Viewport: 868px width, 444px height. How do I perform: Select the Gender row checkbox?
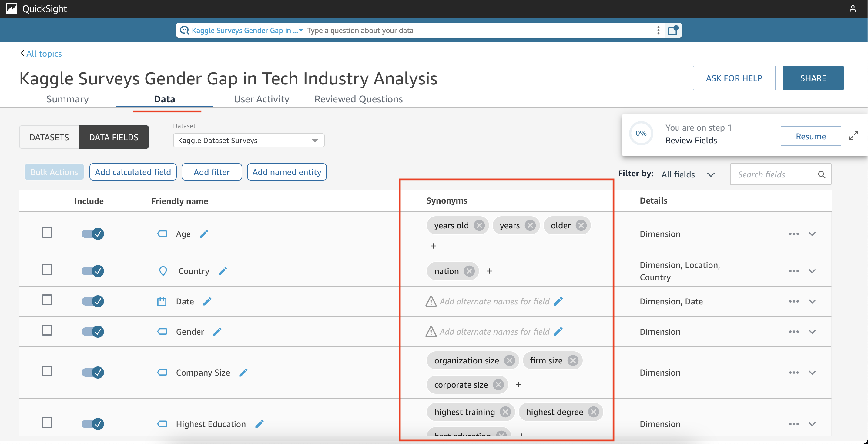pos(47,330)
